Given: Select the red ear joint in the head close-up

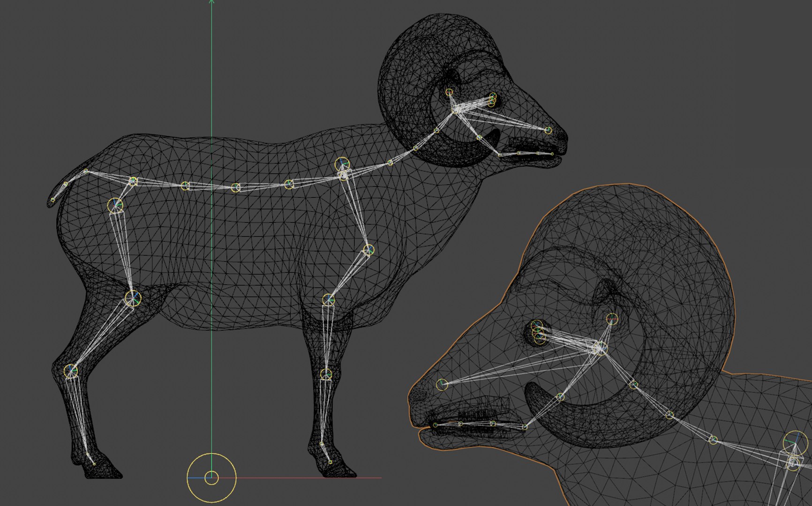Looking at the screenshot, I should coord(612,320).
